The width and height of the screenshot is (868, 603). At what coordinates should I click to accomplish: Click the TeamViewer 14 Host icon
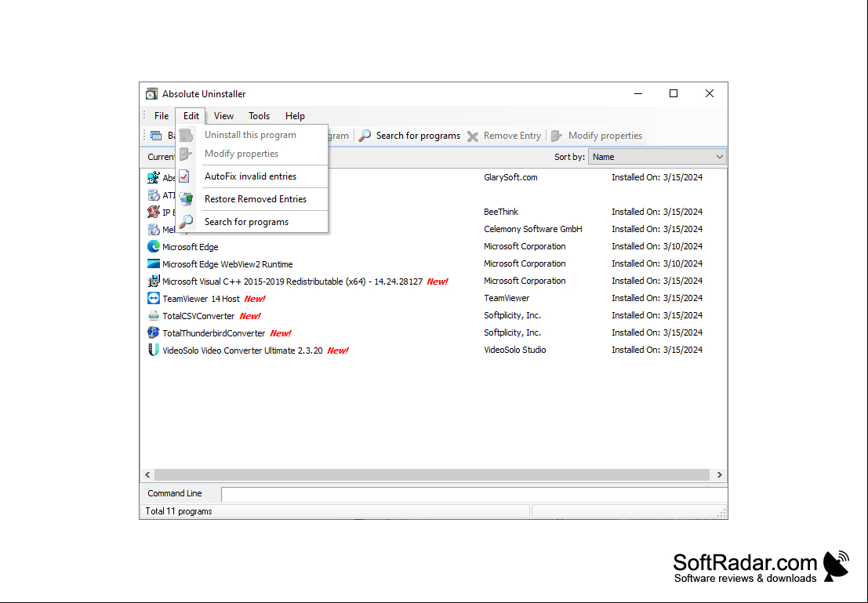click(x=154, y=299)
